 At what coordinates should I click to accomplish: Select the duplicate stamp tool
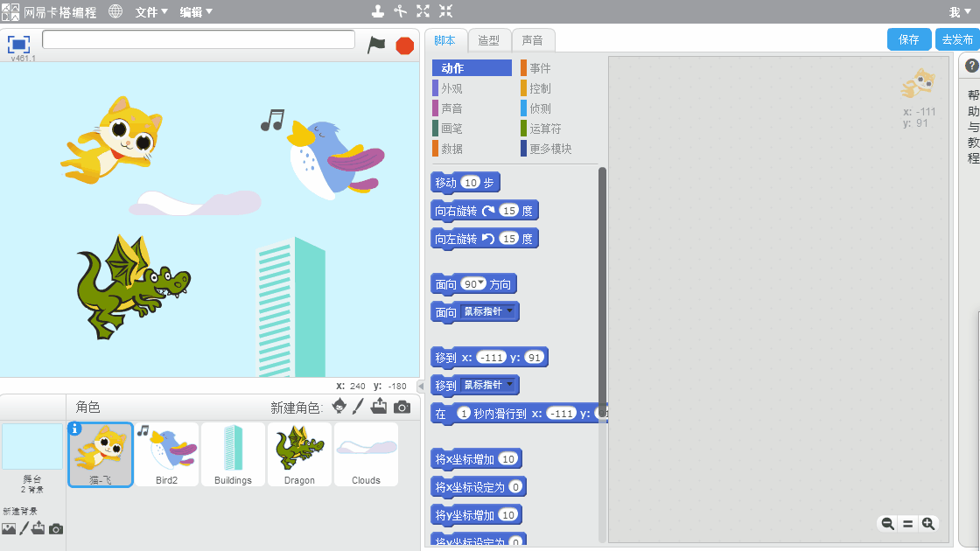click(x=377, y=11)
